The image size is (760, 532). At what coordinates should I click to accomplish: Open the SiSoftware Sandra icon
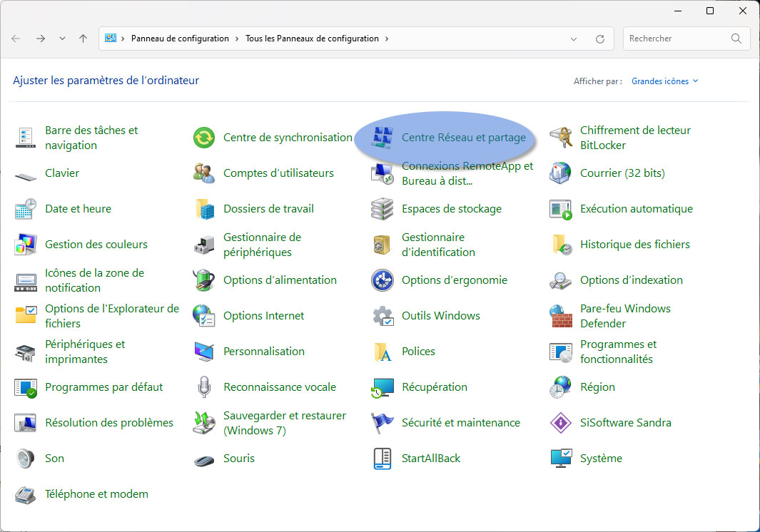click(561, 423)
